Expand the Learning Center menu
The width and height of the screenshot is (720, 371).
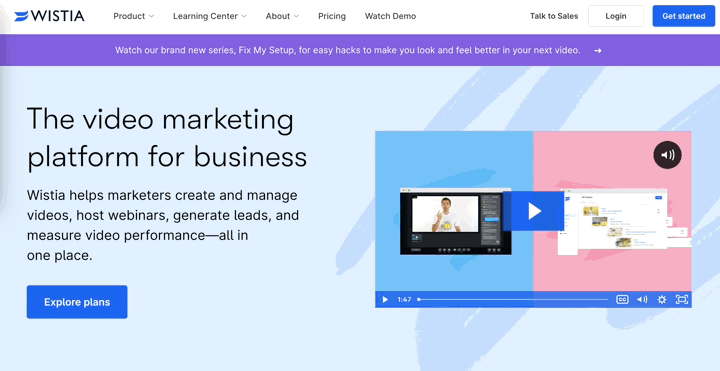click(x=210, y=16)
